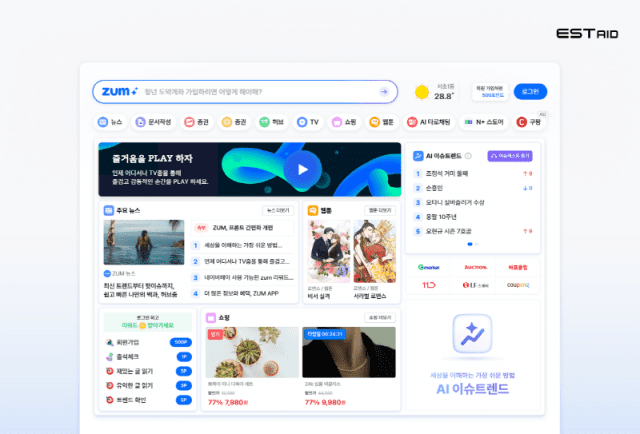The width and height of the screenshot is (640, 434).
Task: Open the 웹툰 shortcut in the category bar
Action: click(x=374, y=122)
